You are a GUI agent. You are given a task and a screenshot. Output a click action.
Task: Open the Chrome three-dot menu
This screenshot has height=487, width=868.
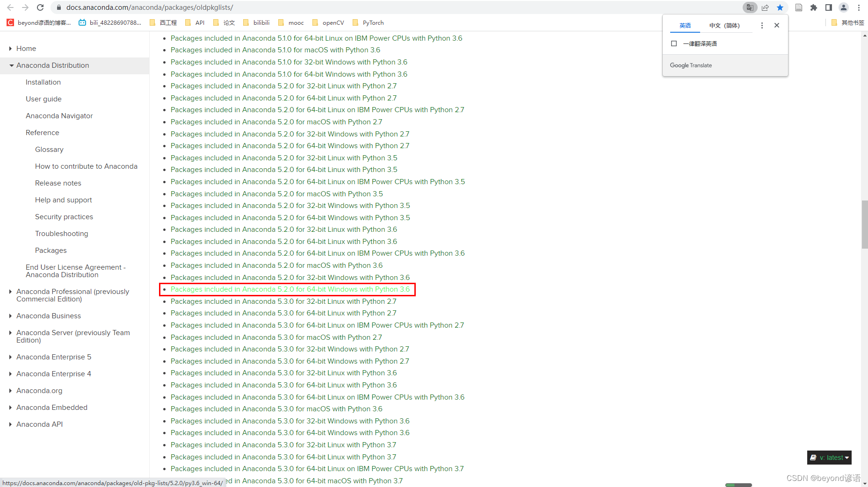coord(859,7)
